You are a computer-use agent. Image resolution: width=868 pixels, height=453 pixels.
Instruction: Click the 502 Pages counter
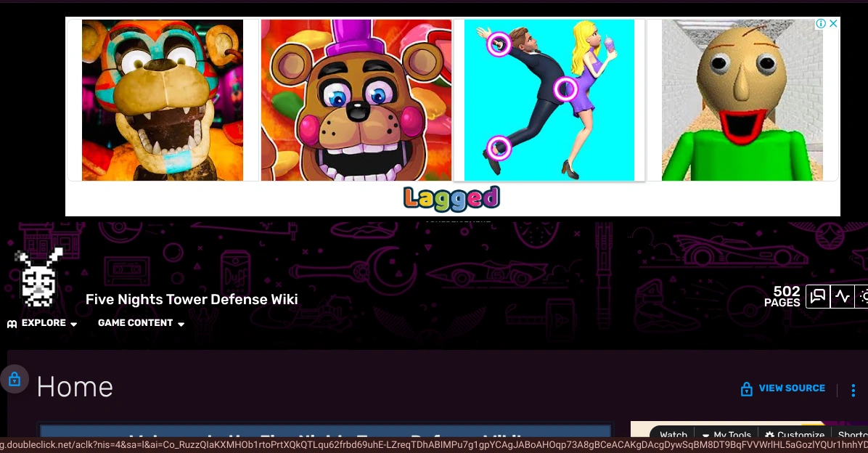(782, 296)
